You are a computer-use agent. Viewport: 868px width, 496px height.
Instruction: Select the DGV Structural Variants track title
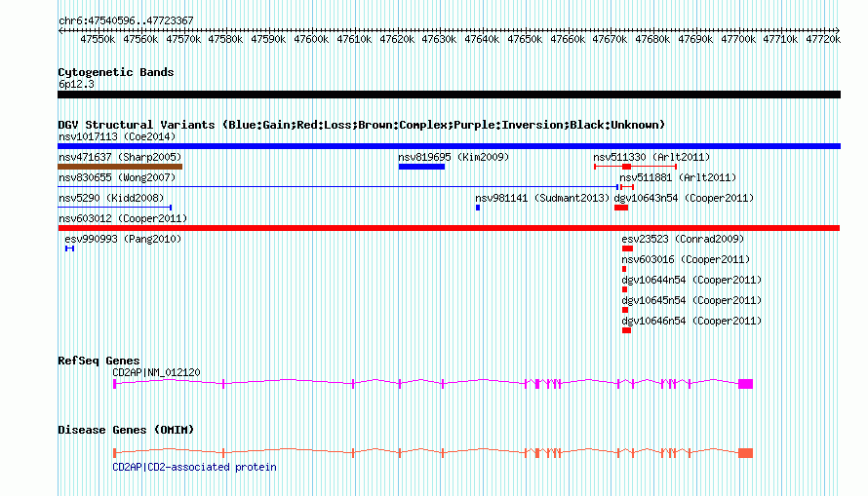pyautogui.click(x=362, y=125)
